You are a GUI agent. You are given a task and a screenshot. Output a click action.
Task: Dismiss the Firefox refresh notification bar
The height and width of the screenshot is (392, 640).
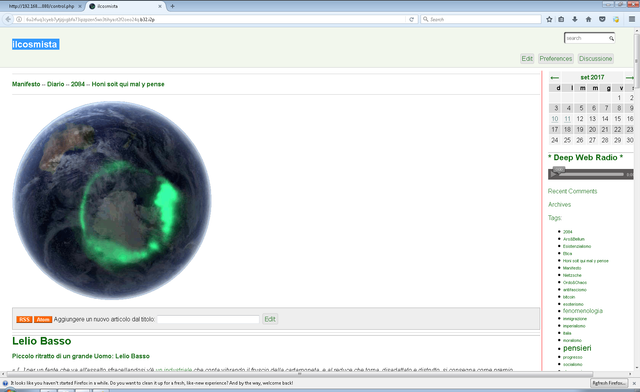(634, 383)
